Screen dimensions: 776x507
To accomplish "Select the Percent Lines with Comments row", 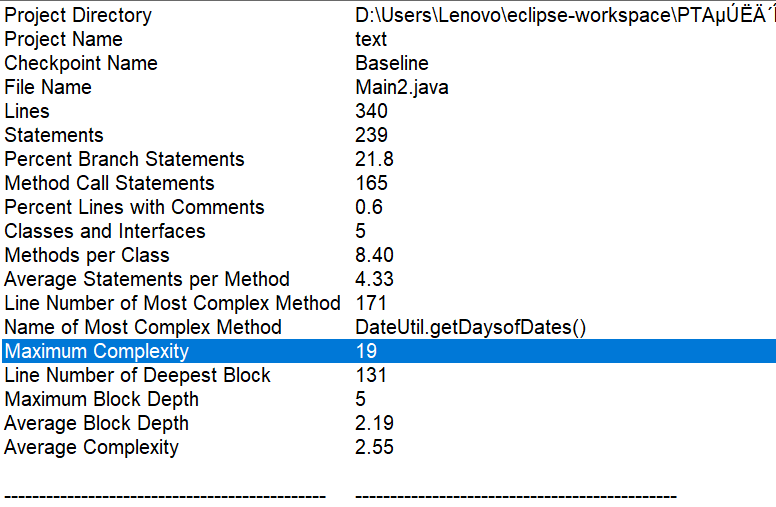I will (x=134, y=207).
